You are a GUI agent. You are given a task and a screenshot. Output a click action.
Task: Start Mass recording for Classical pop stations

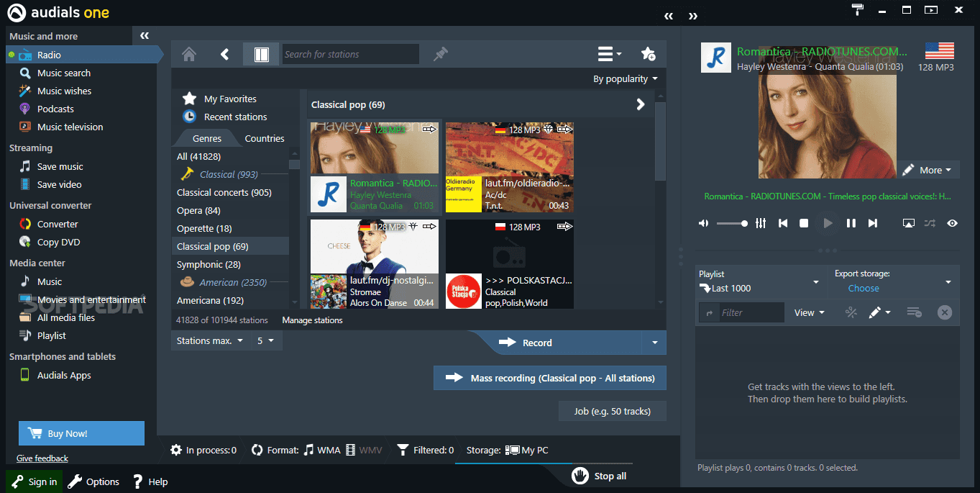(x=549, y=377)
